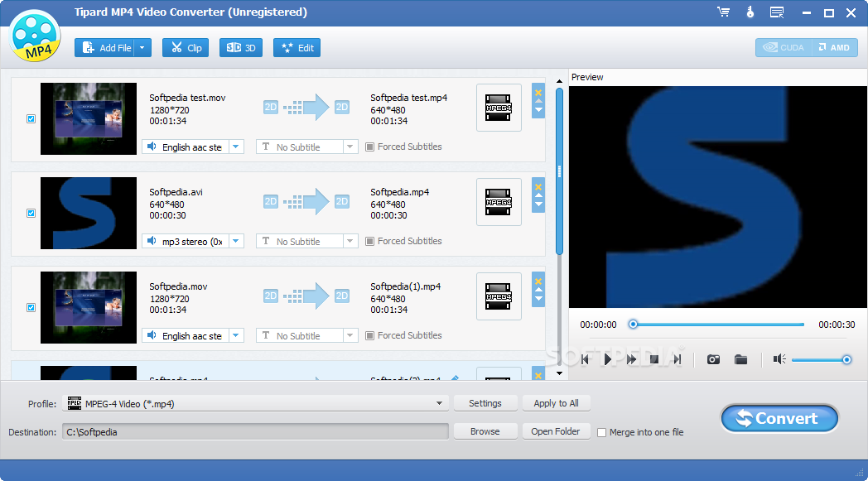Image resolution: width=868 pixels, height=481 pixels.
Task: Click the preview seek slider
Action: (718, 325)
